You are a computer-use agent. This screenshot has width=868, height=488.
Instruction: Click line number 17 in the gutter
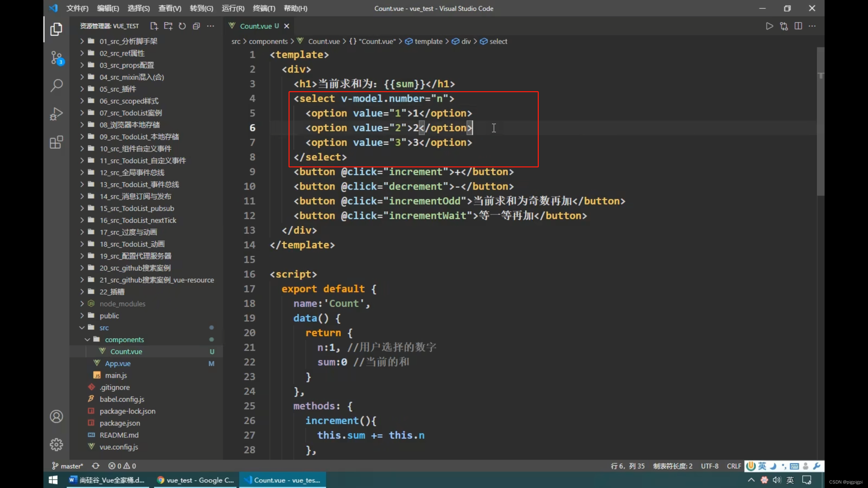click(x=250, y=289)
